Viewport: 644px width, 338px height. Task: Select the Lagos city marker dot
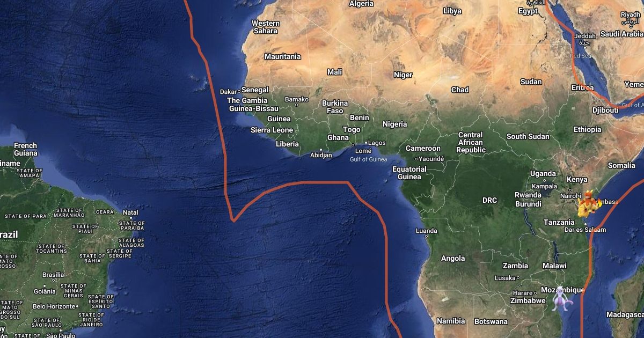tap(365, 143)
